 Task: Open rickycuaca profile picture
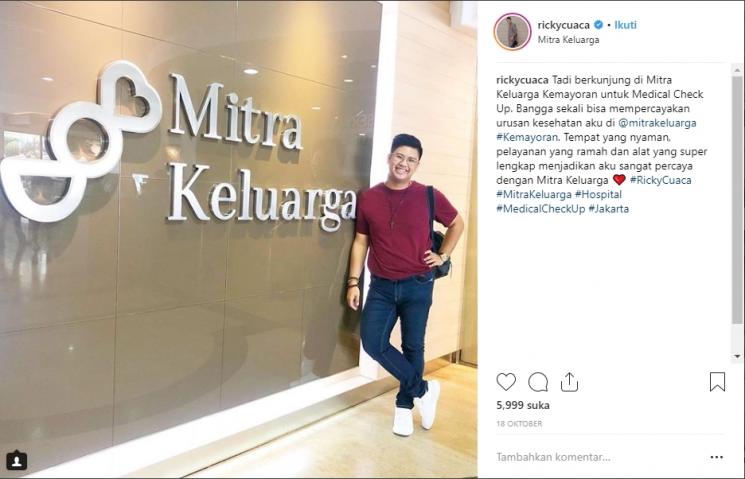[x=513, y=32]
